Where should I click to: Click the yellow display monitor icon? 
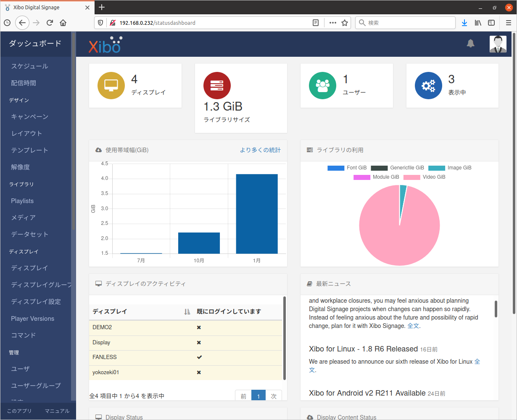point(111,85)
